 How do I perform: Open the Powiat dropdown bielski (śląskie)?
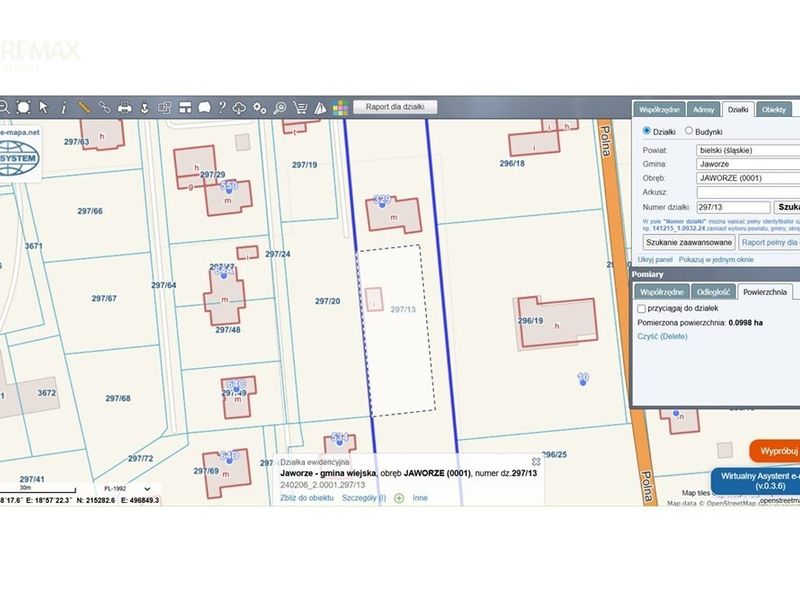[x=748, y=150]
